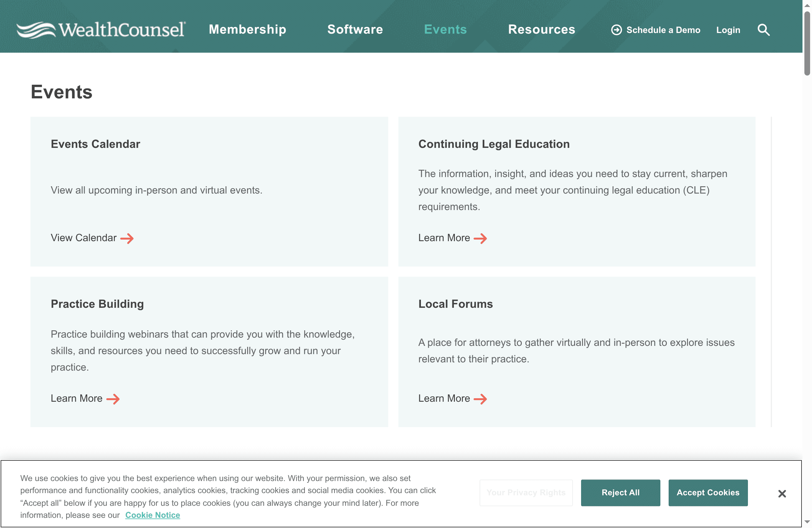Click the arrow next to View Calendar
The image size is (812, 528).
point(127,238)
